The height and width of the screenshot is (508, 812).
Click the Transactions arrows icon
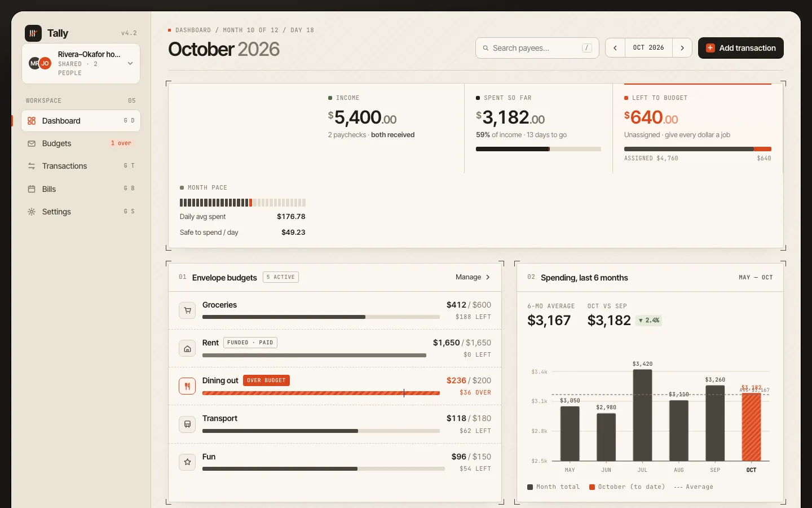tap(32, 166)
